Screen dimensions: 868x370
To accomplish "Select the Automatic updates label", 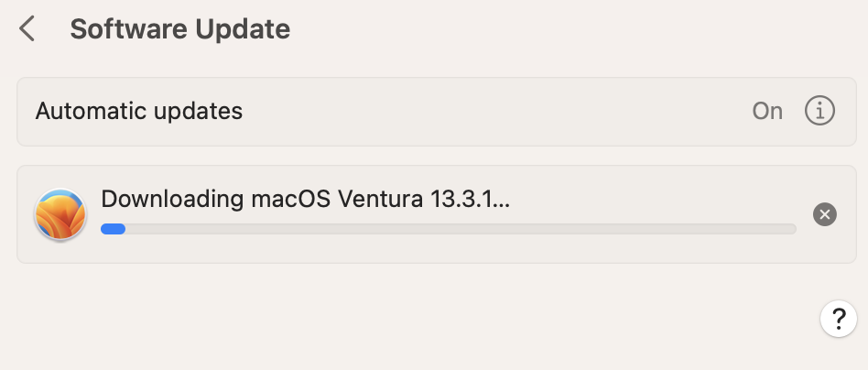I will point(139,111).
